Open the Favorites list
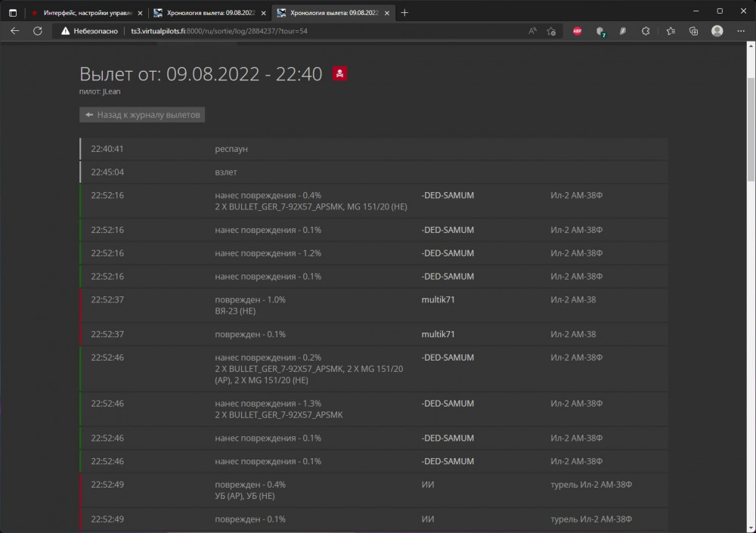 point(671,31)
